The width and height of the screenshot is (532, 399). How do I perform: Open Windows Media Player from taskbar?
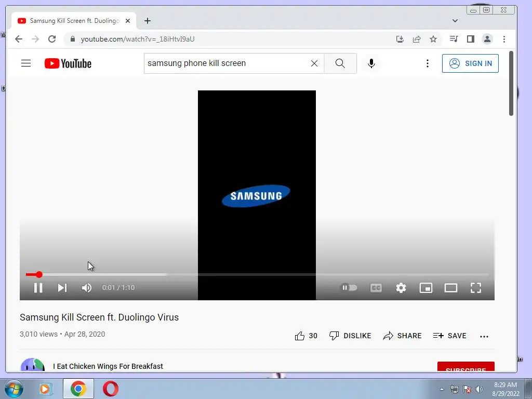tap(45, 389)
